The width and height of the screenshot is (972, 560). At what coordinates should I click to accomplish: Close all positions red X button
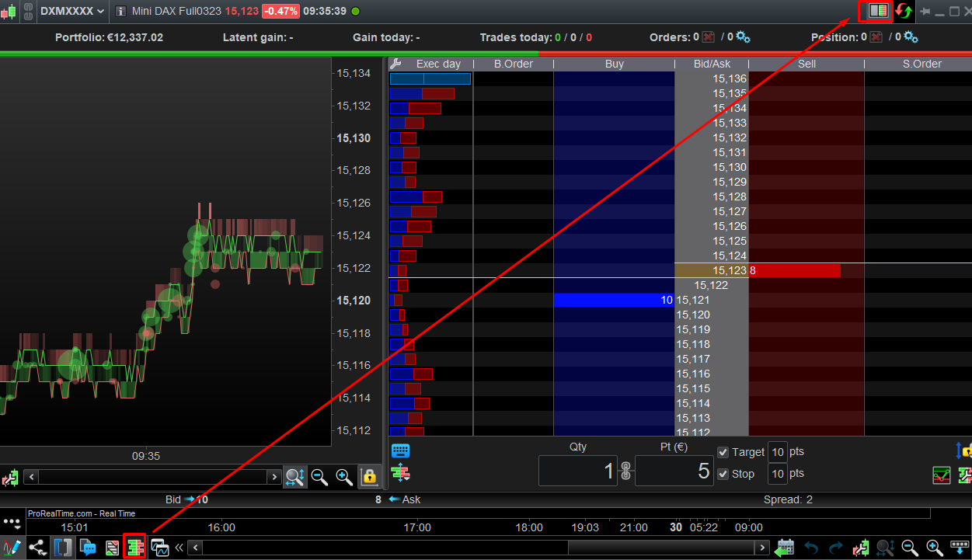coord(876,37)
